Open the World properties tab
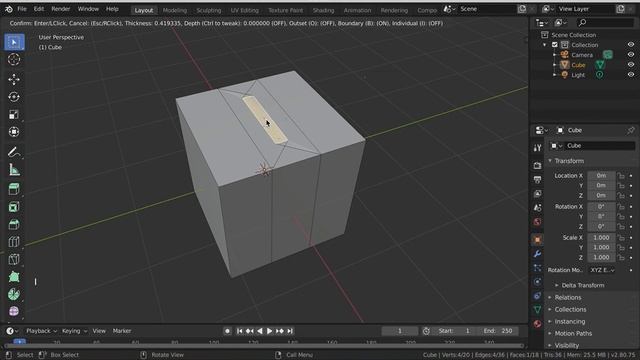This screenshot has height=360, width=640. pos(537,222)
